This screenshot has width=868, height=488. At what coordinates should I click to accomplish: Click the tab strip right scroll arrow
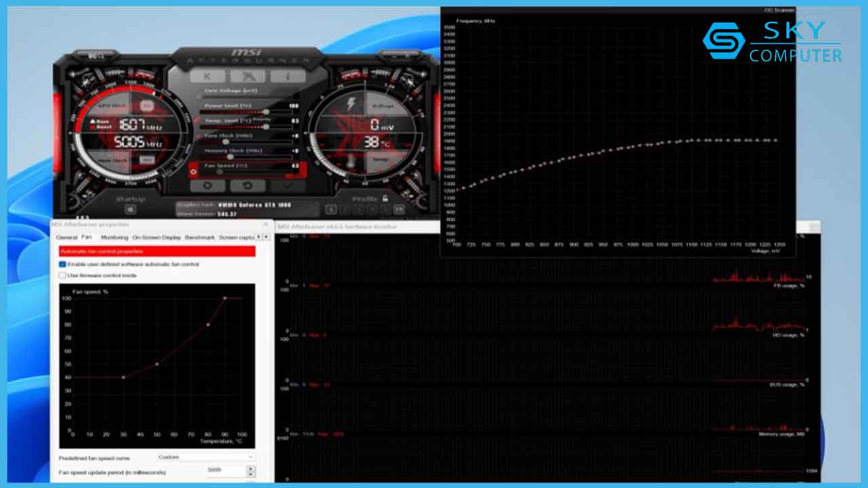point(267,237)
